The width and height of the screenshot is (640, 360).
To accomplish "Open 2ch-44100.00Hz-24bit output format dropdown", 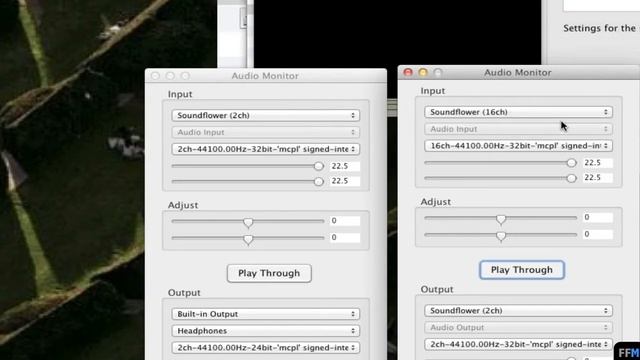I will click(266, 347).
